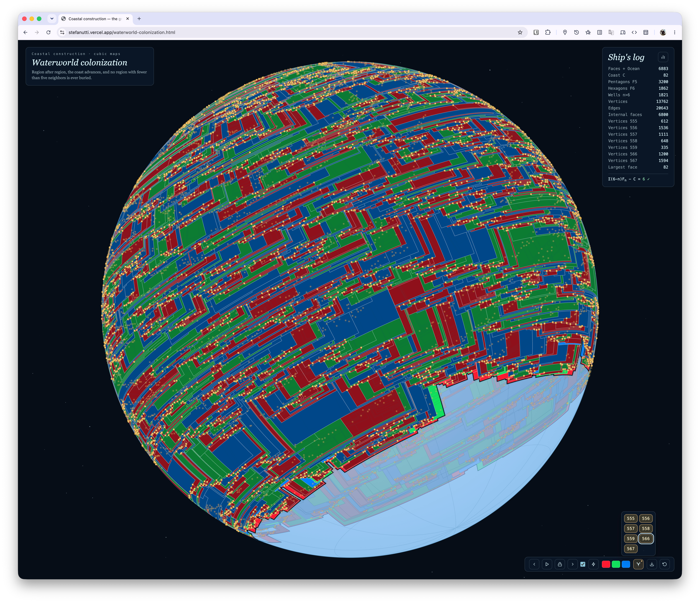
Task: Click the padlock lock button
Action: 560,564
